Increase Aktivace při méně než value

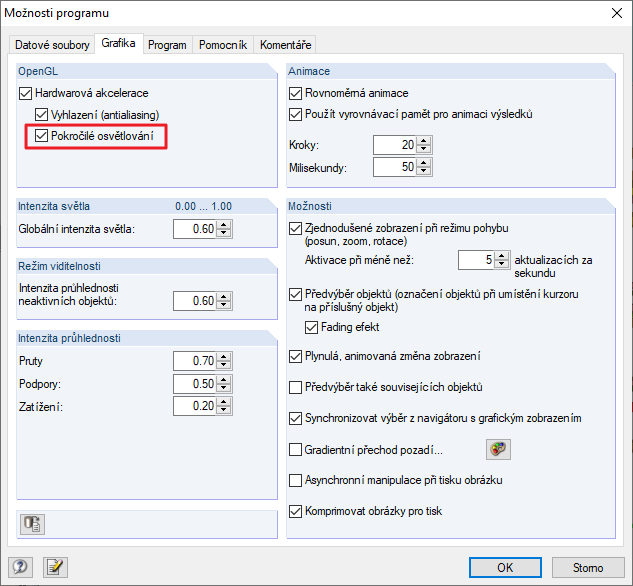pyautogui.click(x=501, y=256)
